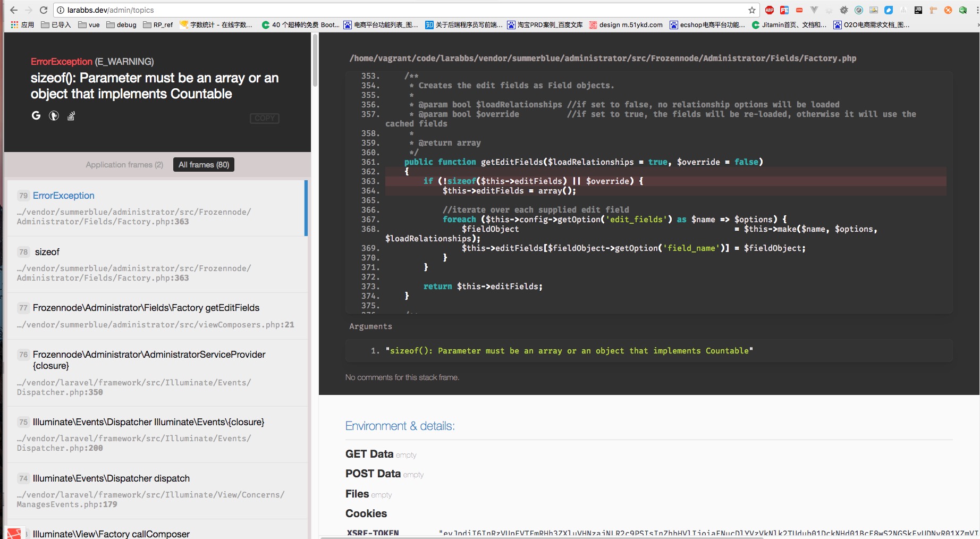Bookmark this page with the star icon

pos(752,10)
